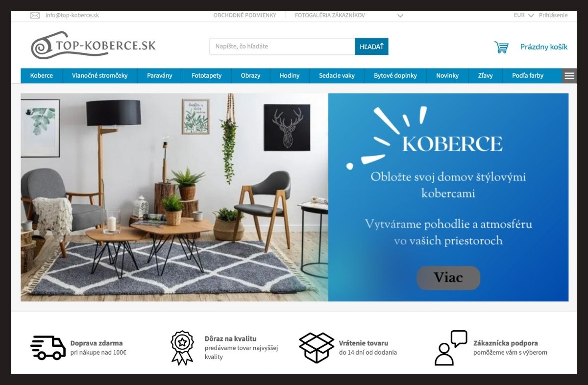Focus the search input field
The image size is (588, 385).
pyautogui.click(x=283, y=47)
